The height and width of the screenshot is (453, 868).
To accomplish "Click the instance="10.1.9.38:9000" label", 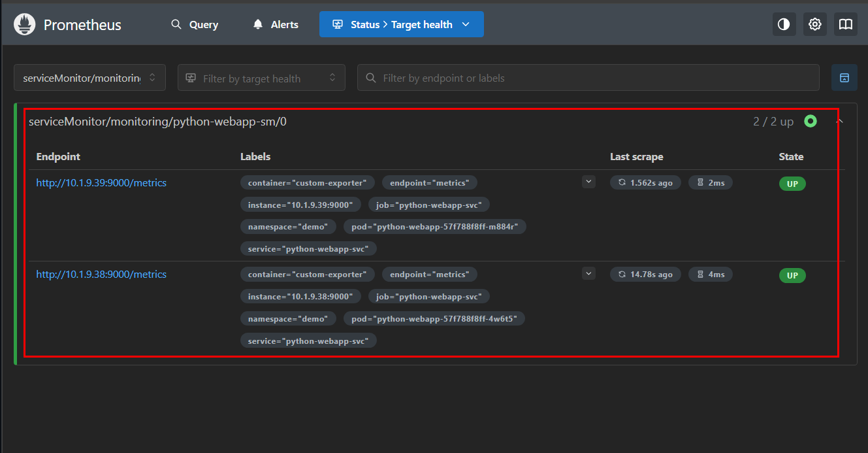I will click(300, 296).
